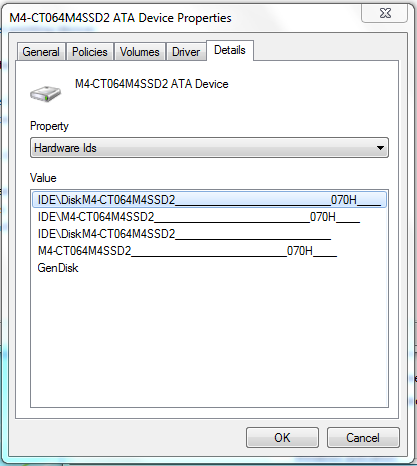Open the General tab
The width and height of the screenshot is (417, 466).
click(41, 52)
